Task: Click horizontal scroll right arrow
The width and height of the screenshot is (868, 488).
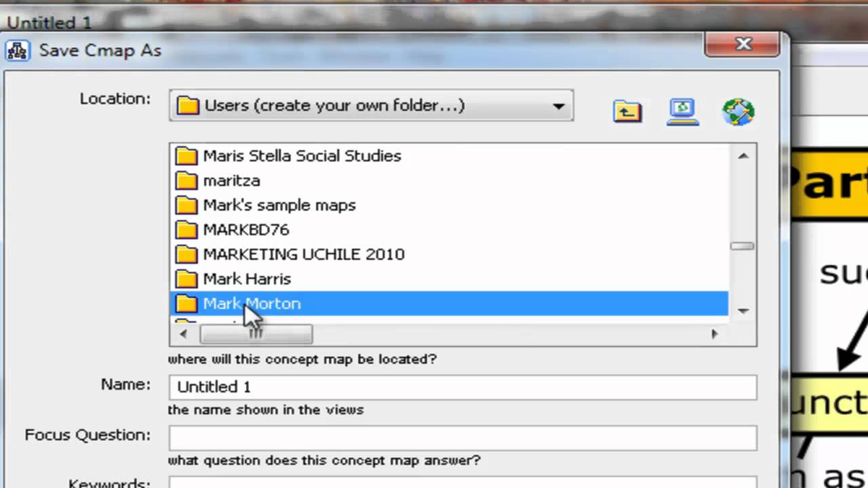Action: tap(714, 334)
